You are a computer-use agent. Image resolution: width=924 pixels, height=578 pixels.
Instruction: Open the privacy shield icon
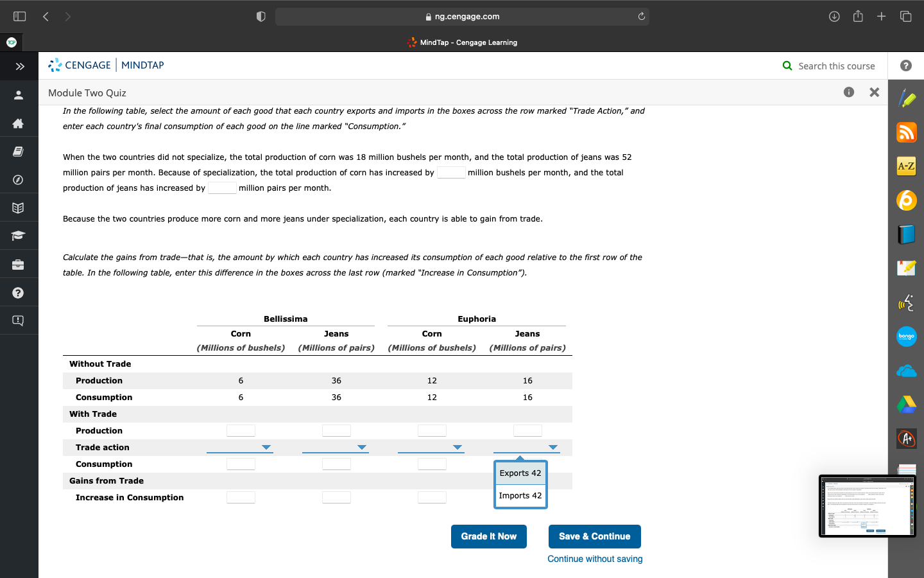pyautogui.click(x=261, y=17)
